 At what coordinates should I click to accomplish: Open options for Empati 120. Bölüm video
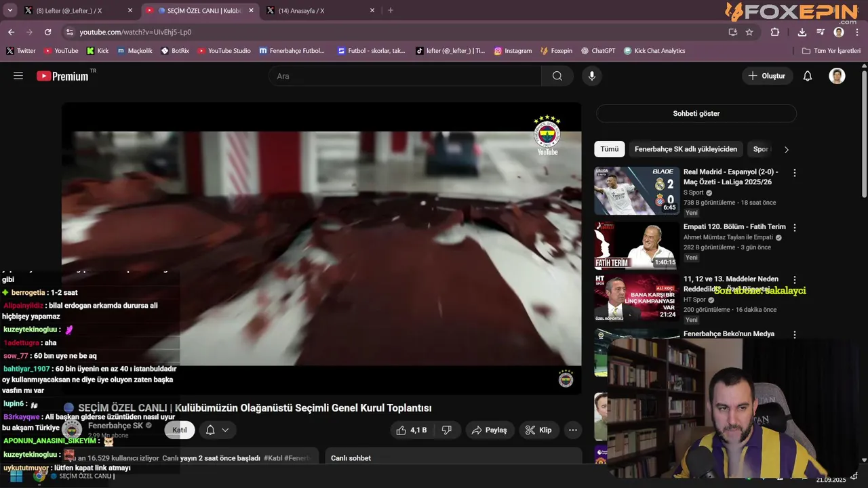pos(795,228)
